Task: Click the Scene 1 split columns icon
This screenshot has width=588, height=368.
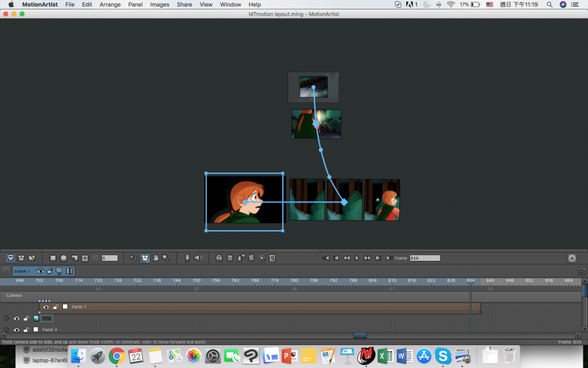Action: (x=69, y=271)
